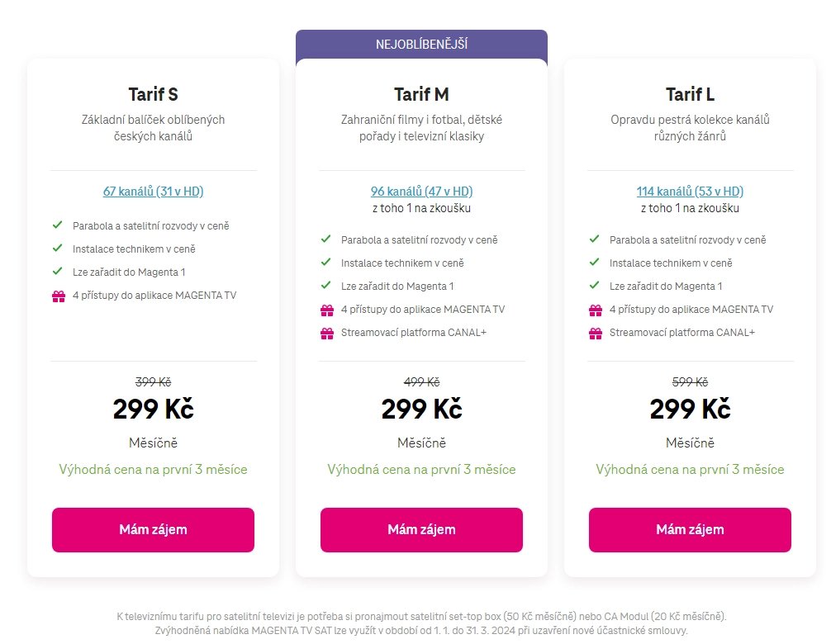Click the checkmark beside "Instalace technikem v ceně" in Tarif M
This screenshot has width=831, height=644.
[x=325, y=263]
